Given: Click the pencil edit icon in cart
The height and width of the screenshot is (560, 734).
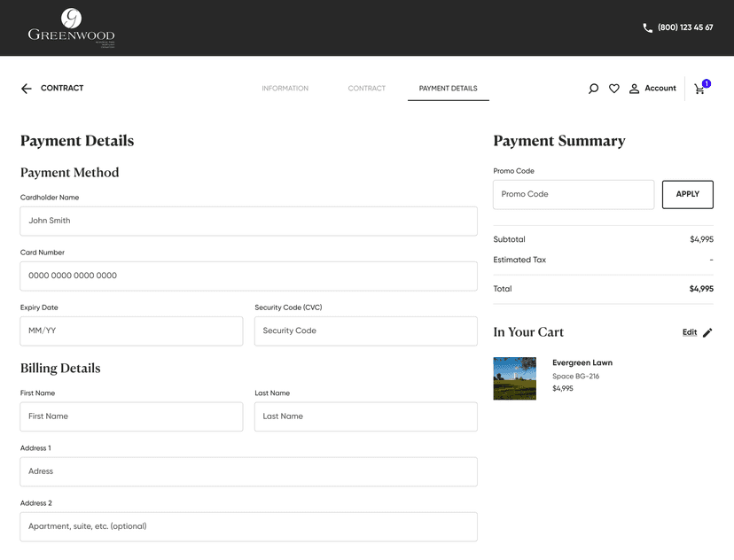Looking at the screenshot, I should pyautogui.click(x=707, y=333).
